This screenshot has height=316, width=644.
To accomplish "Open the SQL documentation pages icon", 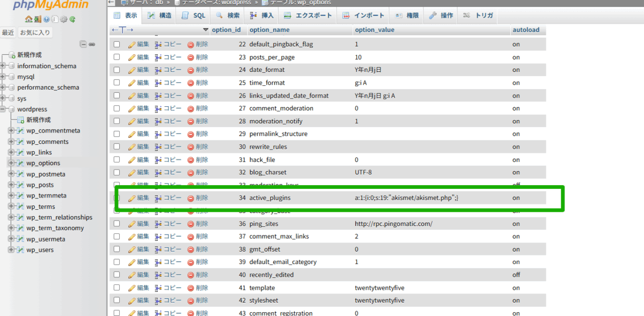I will [x=55, y=19].
